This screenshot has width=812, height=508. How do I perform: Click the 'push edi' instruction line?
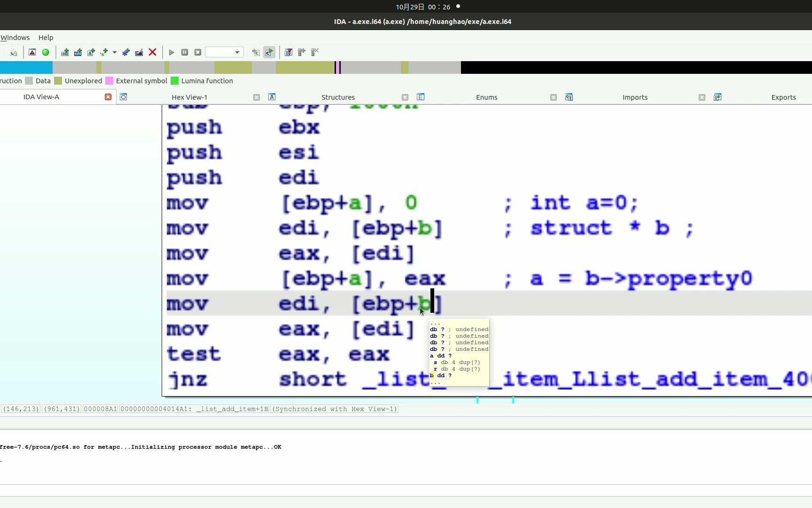pos(243,178)
